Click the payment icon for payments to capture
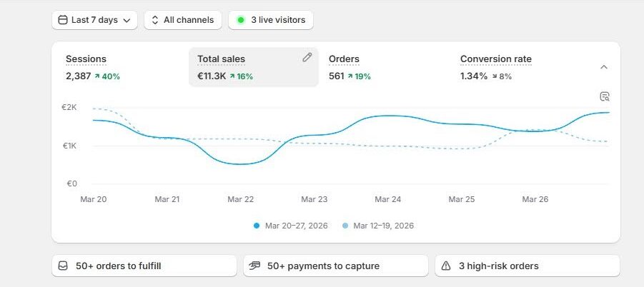This screenshot has width=644, height=287. pyautogui.click(x=254, y=266)
